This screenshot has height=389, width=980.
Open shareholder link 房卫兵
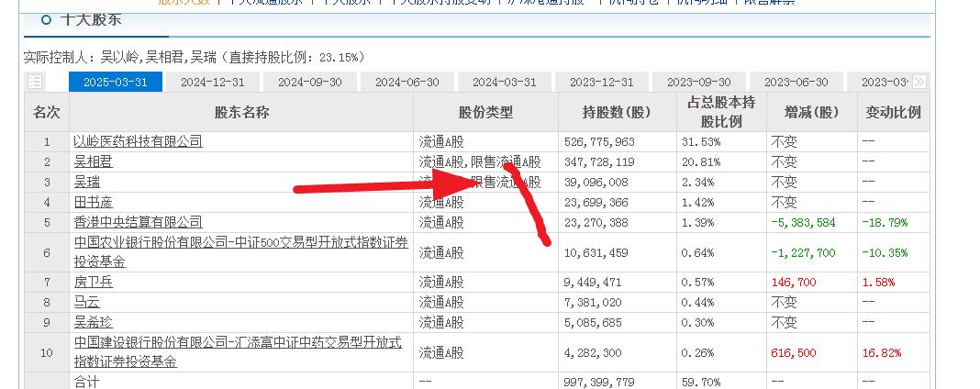(93, 283)
